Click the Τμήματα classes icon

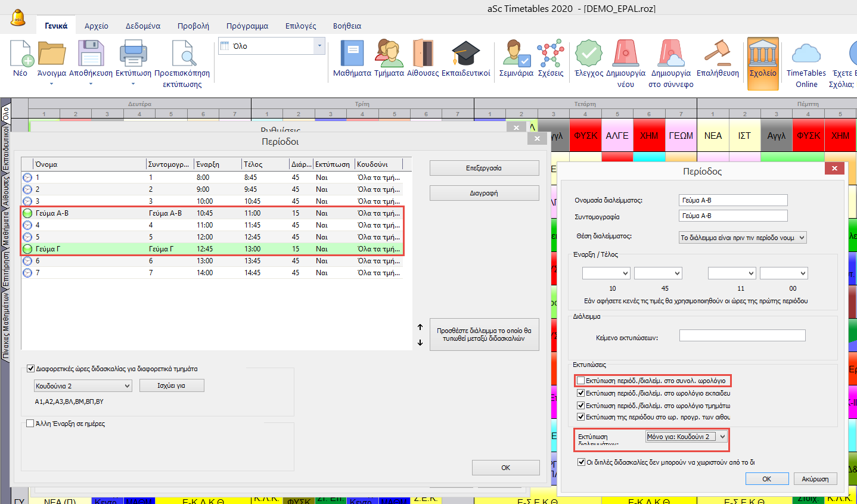pos(389,54)
